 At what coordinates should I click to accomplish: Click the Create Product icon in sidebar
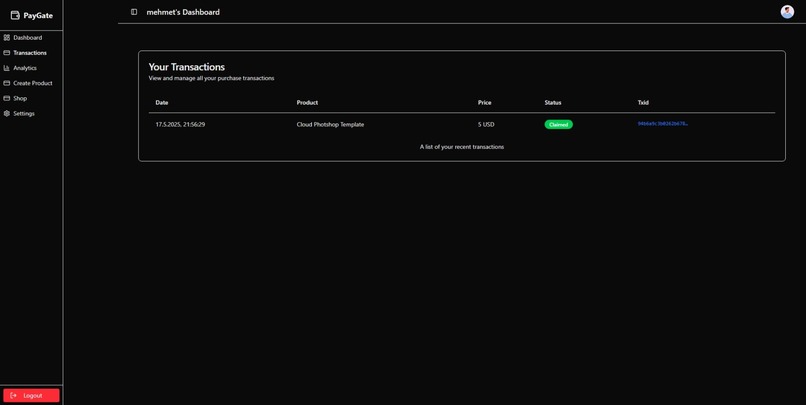pyautogui.click(x=7, y=83)
